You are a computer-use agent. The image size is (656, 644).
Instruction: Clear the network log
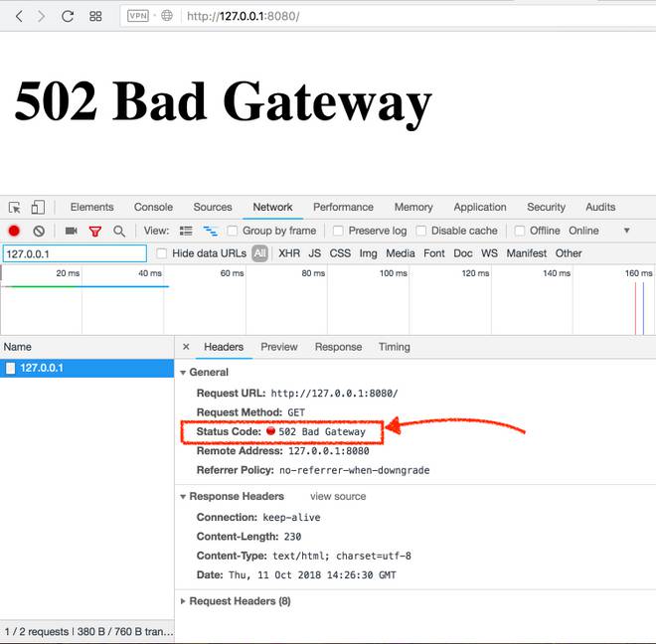point(39,231)
